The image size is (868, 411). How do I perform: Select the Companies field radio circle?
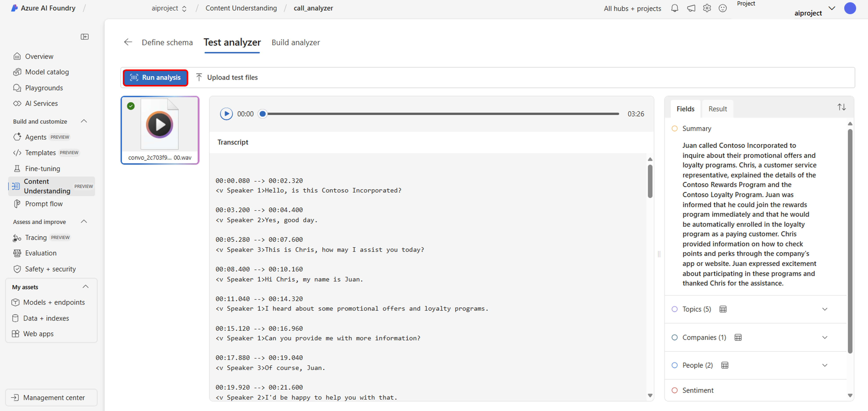point(674,338)
